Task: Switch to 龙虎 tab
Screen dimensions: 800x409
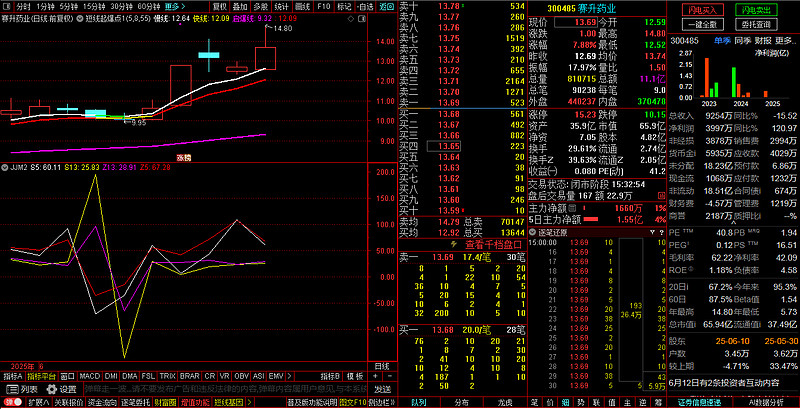Action: pos(505,403)
